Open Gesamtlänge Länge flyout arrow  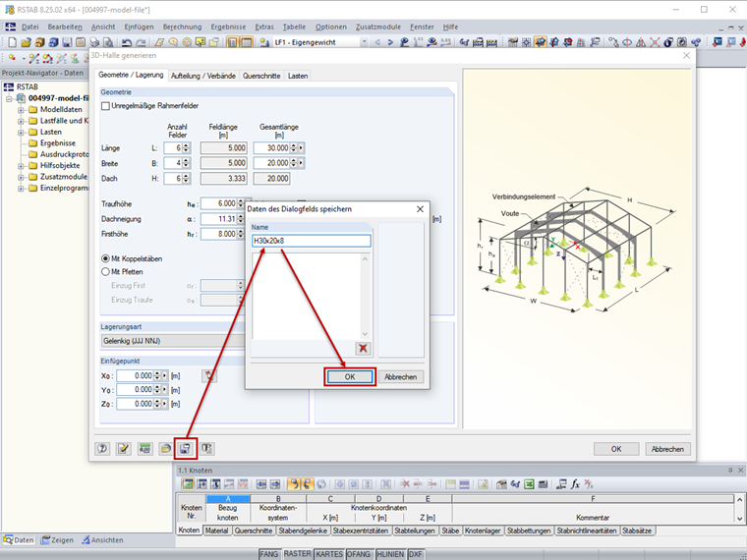click(x=301, y=148)
